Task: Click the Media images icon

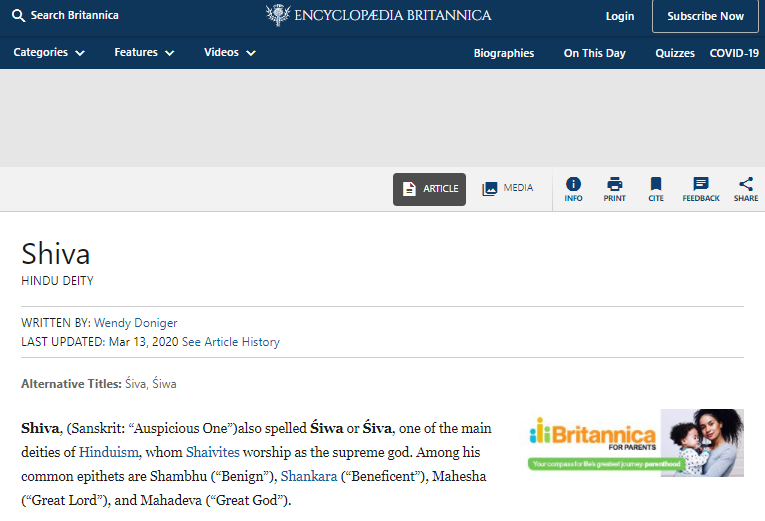Action: (489, 189)
